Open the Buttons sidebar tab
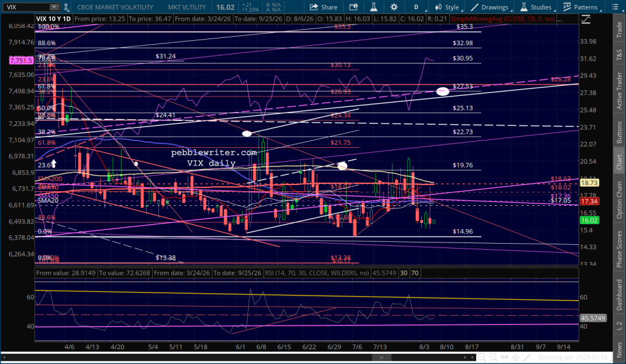This screenshot has height=364, width=626. pyautogui.click(x=619, y=132)
